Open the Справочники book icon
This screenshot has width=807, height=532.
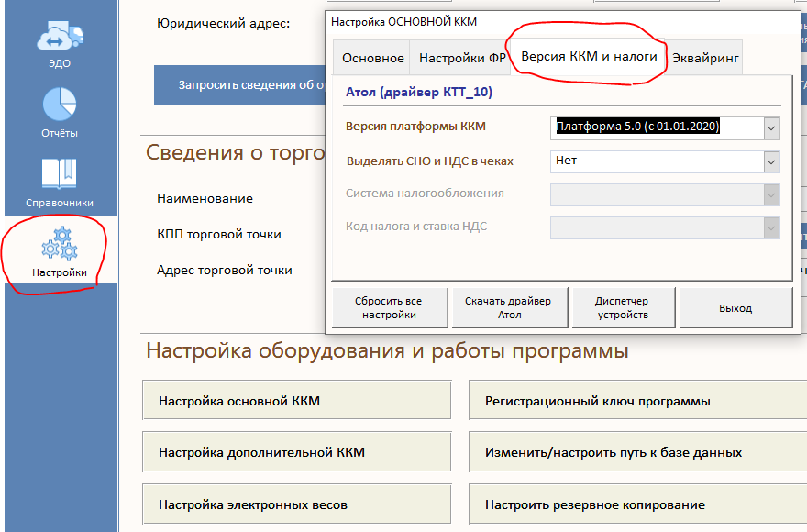point(60,174)
